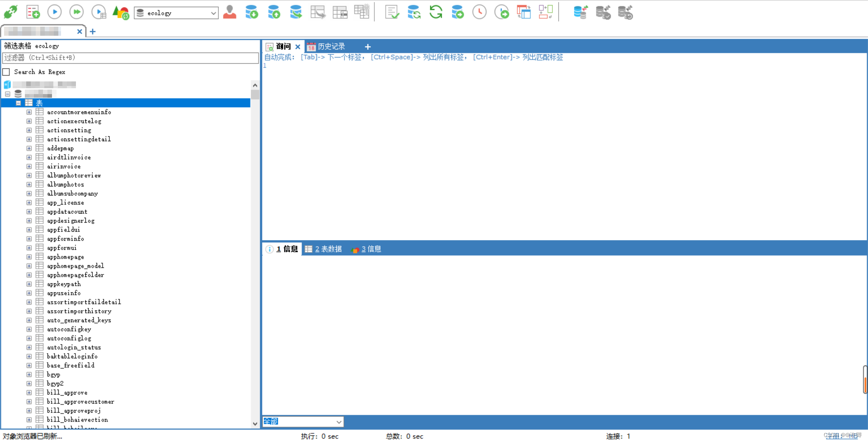This screenshot has height=442, width=868.
Task: Select the autologin_status table
Action: pyautogui.click(x=74, y=347)
